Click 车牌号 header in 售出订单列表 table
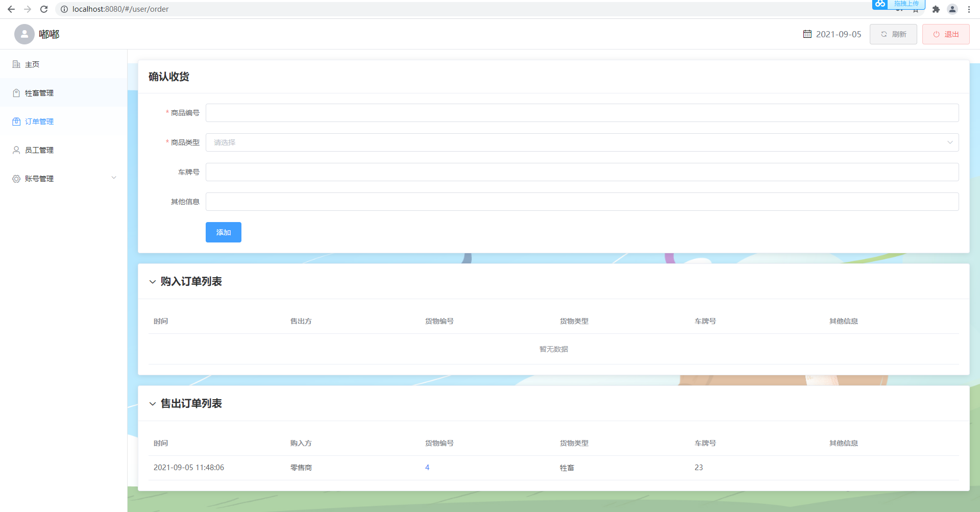This screenshot has width=980, height=512. click(705, 443)
